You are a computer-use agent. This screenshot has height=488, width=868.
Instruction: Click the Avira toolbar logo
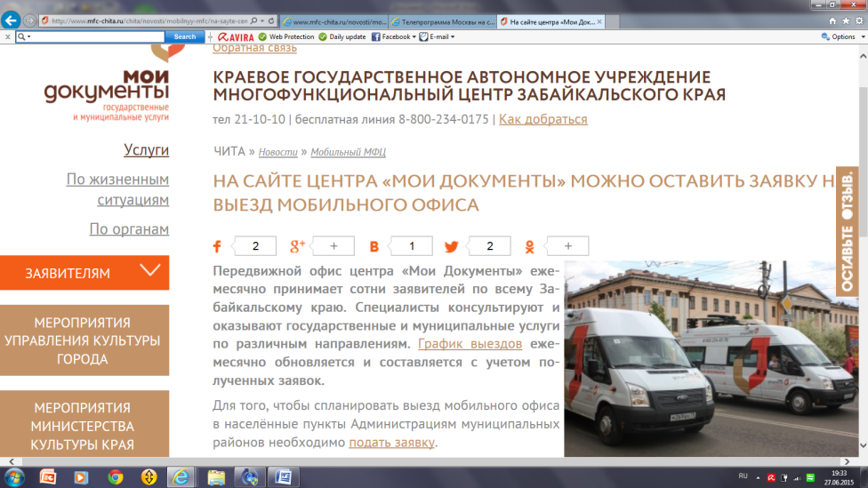(236, 37)
